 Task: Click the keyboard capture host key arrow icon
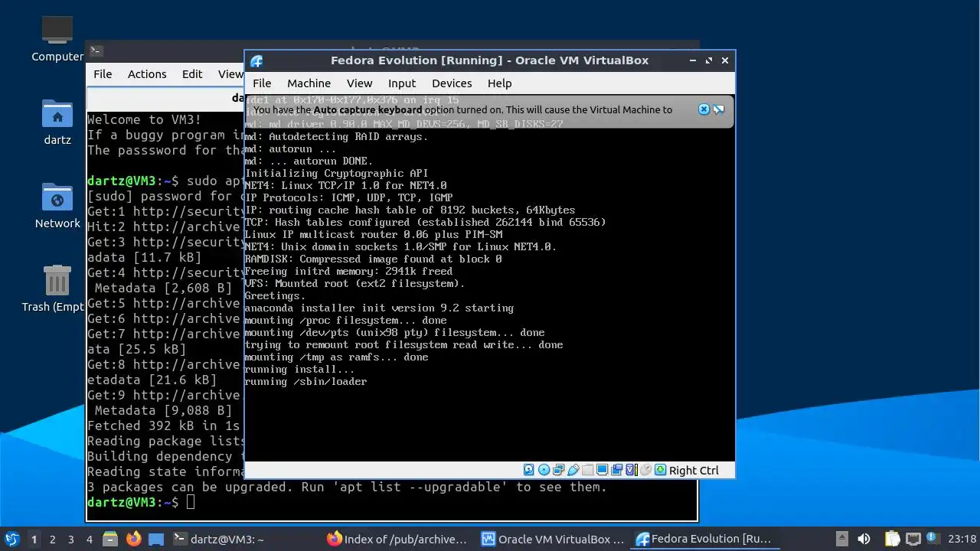660,470
